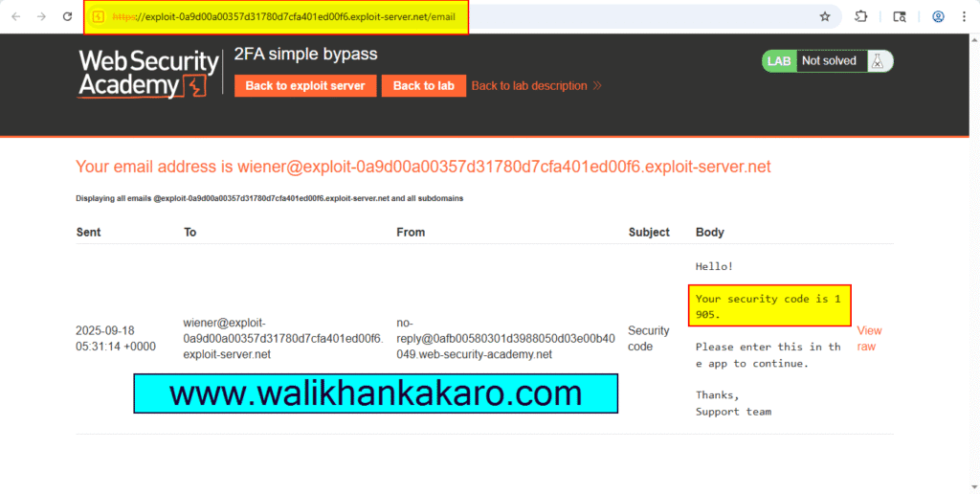The image size is (980, 494).
Task: Open the Chrome three-dot menu
Action: pos(965,17)
